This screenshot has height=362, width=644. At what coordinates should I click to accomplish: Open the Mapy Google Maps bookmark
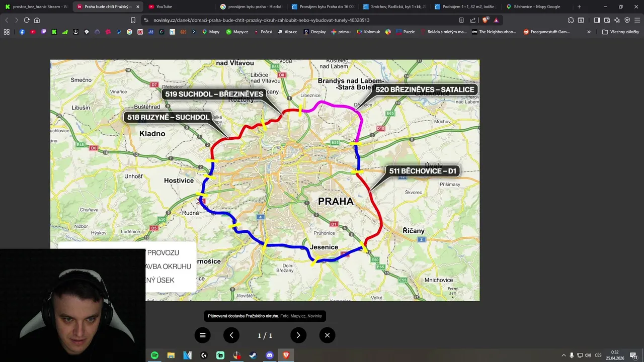(211, 32)
